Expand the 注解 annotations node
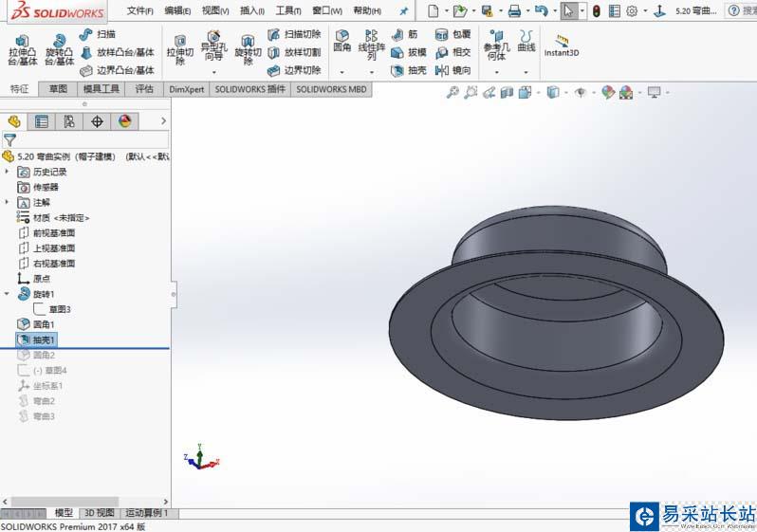This screenshot has width=757, height=532. tap(8, 202)
